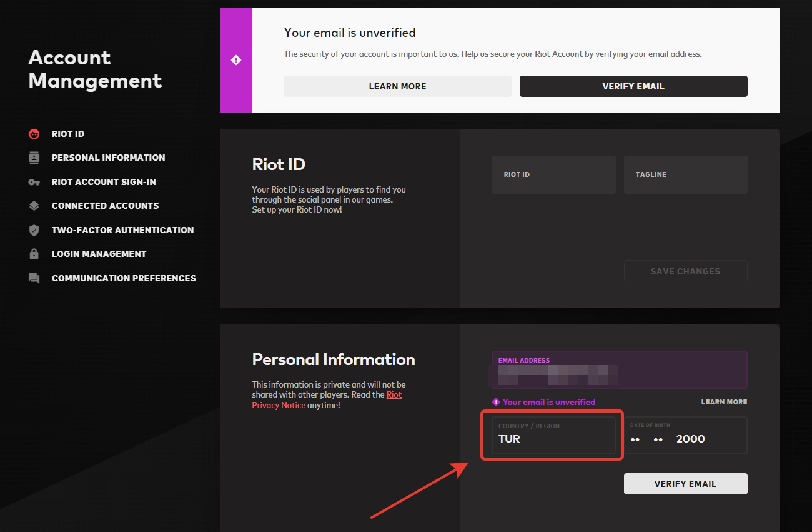Click the dark Verify Email banner button
Image resolution: width=812 pixels, height=532 pixels.
tap(633, 86)
